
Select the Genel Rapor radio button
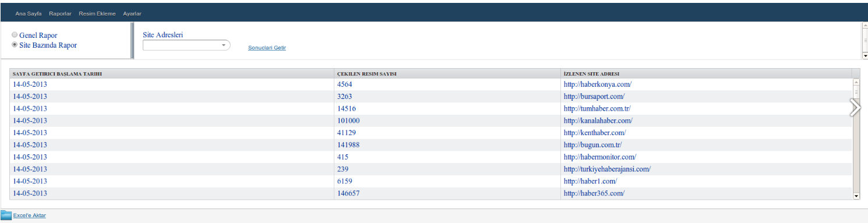(15, 35)
